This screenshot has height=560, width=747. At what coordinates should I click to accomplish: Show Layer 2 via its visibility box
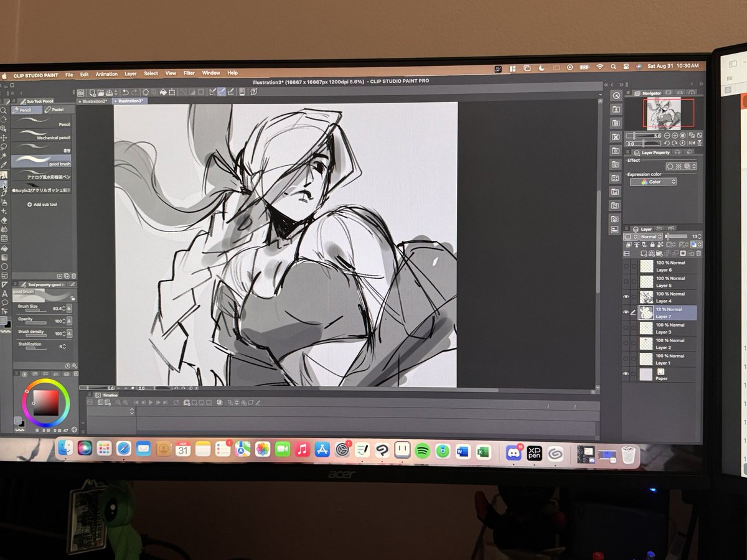click(x=626, y=344)
